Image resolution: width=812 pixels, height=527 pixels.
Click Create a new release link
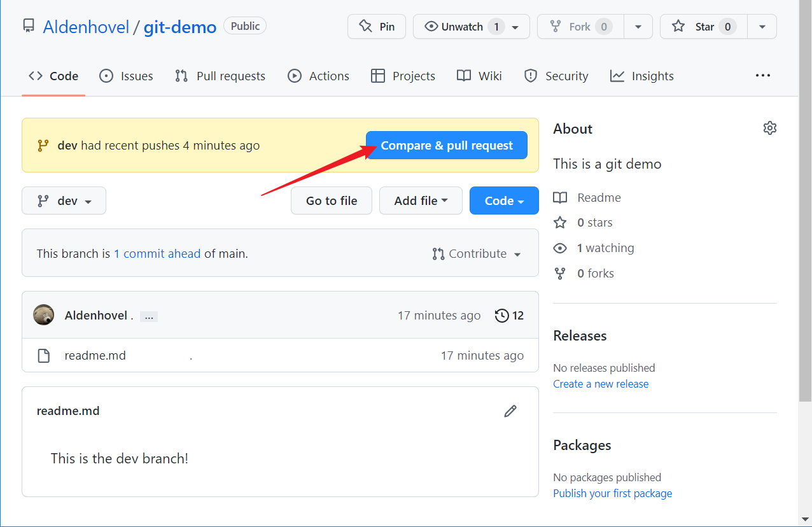(601, 384)
